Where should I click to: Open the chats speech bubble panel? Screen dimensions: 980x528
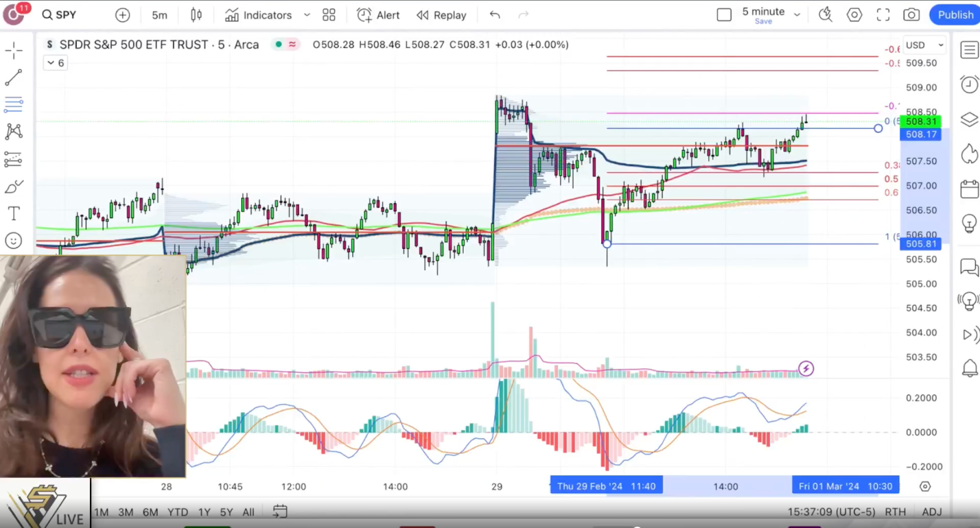(969, 267)
